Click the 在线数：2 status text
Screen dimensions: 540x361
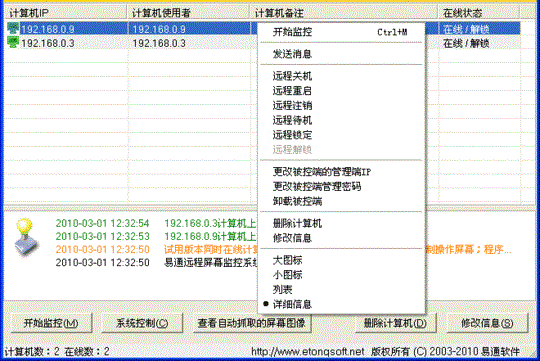click(x=87, y=351)
